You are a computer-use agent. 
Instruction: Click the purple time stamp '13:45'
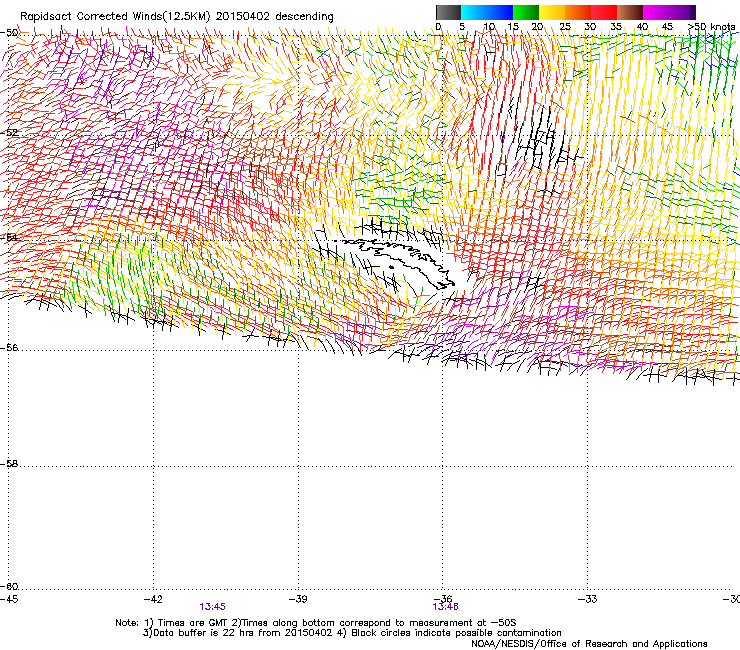click(212, 607)
